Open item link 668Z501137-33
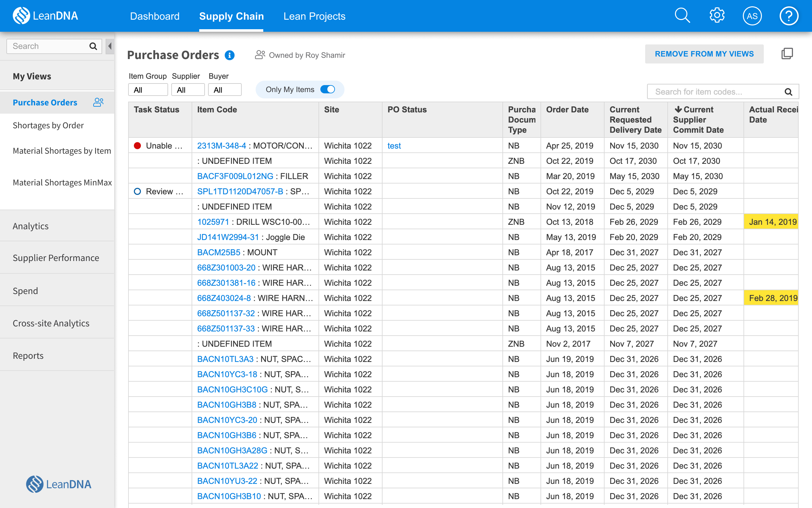812x508 pixels. coord(226,328)
